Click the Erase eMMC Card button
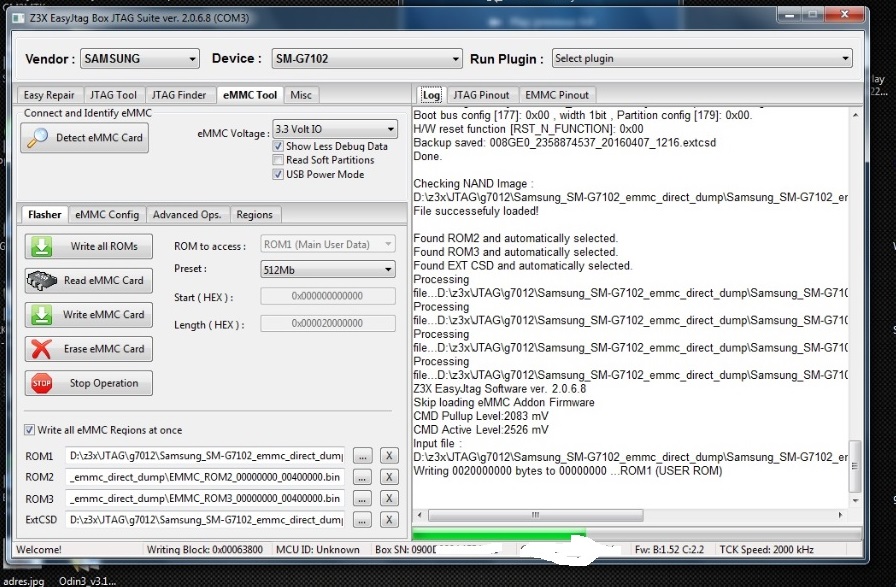Image resolution: width=896 pixels, height=587 pixels. [x=89, y=349]
